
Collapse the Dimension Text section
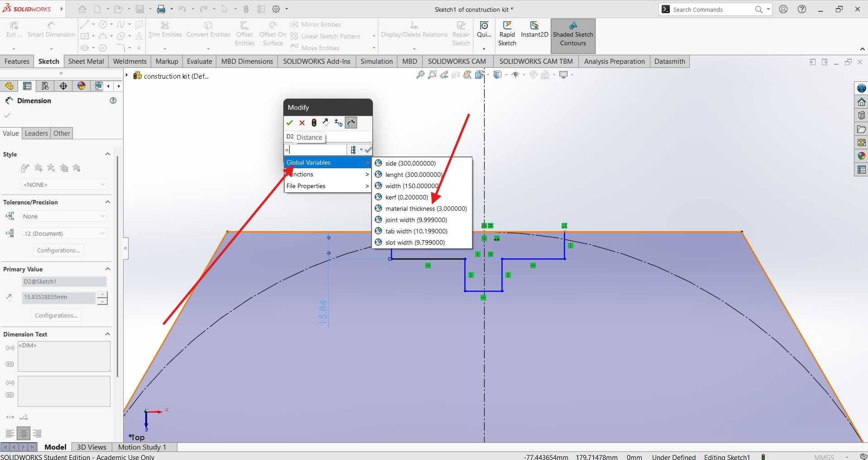click(108, 334)
